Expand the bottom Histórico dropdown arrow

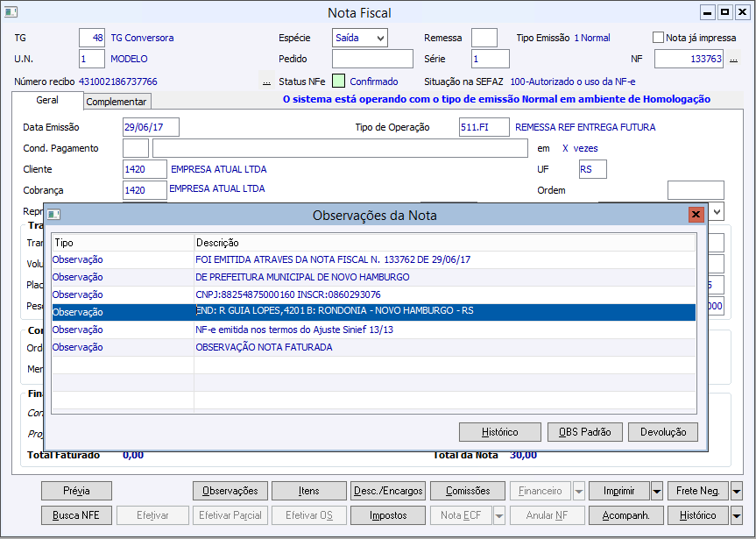click(736, 515)
